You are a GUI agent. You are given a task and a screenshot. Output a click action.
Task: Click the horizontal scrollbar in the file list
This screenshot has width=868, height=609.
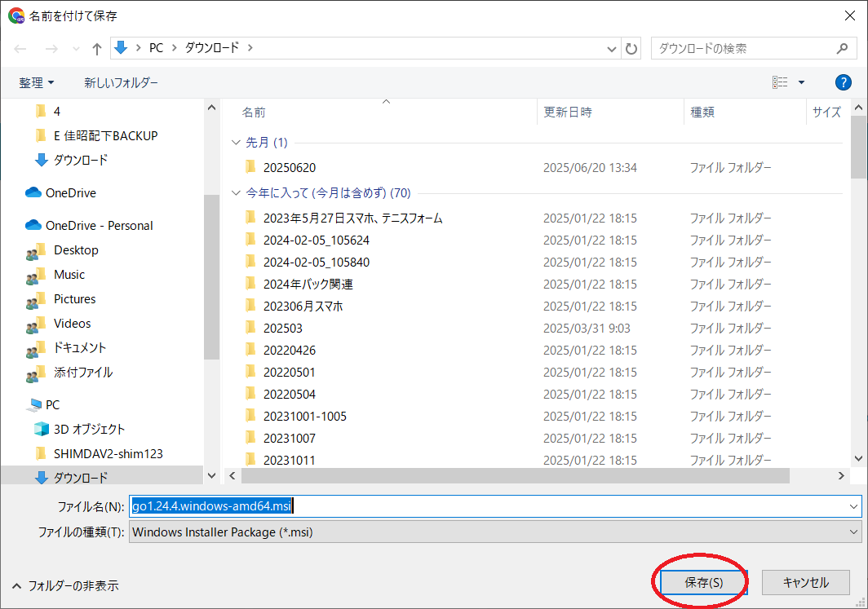[x=514, y=475]
